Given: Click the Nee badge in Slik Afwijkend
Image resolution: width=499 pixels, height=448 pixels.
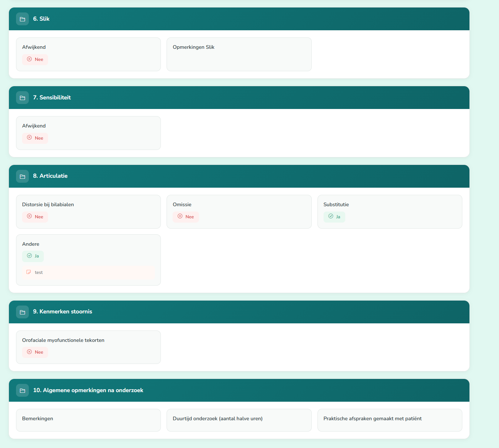Looking at the screenshot, I should click(35, 59).
